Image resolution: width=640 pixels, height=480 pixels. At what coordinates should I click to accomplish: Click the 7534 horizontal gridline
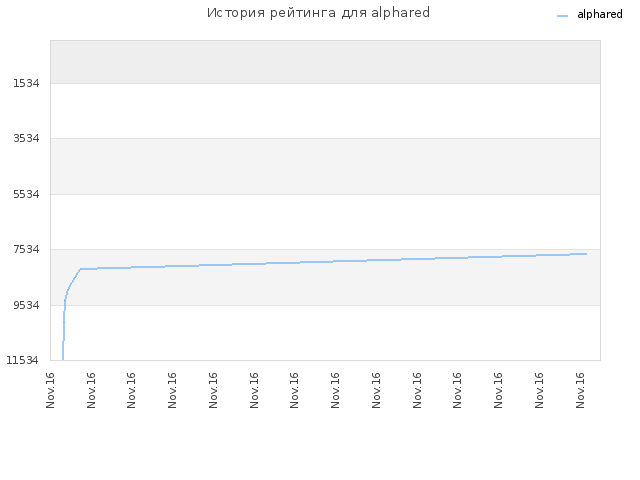pos(325,249)
